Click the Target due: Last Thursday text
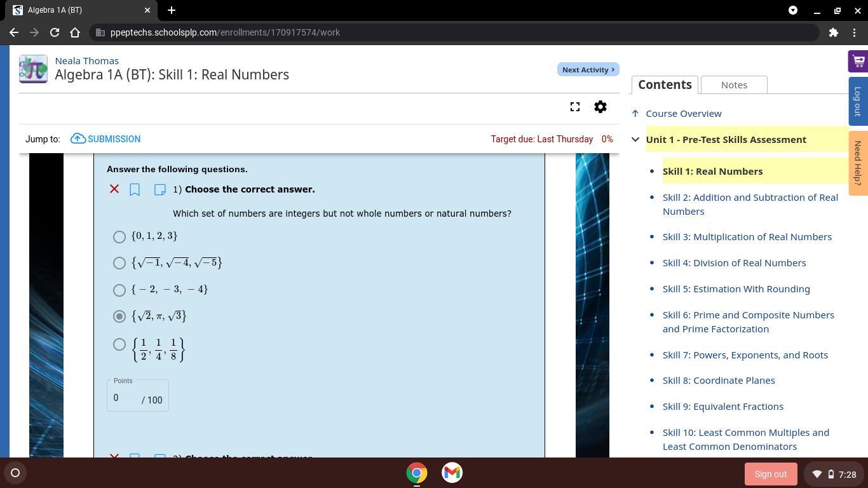Screen dimensions: 868x488 click(x=542, y=139)
